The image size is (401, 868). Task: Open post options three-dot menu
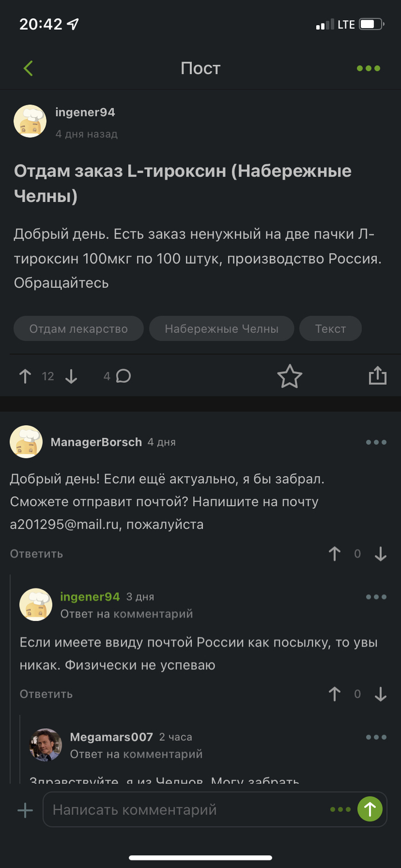pyautogui.click(x=368, y=68)
